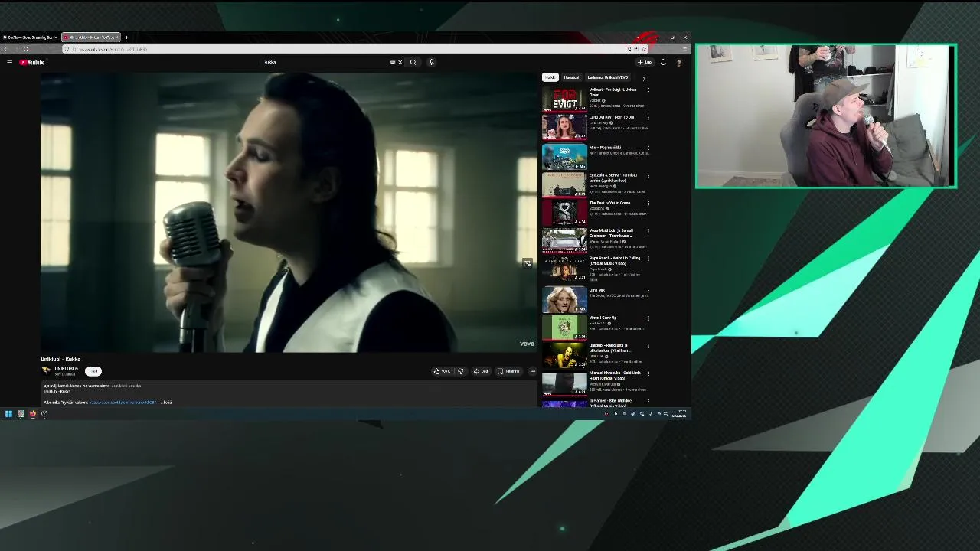Open Volbeat For Evigt video thumbnail
Viewport: 980px width, 551px height.
click(x=564, y=99)
